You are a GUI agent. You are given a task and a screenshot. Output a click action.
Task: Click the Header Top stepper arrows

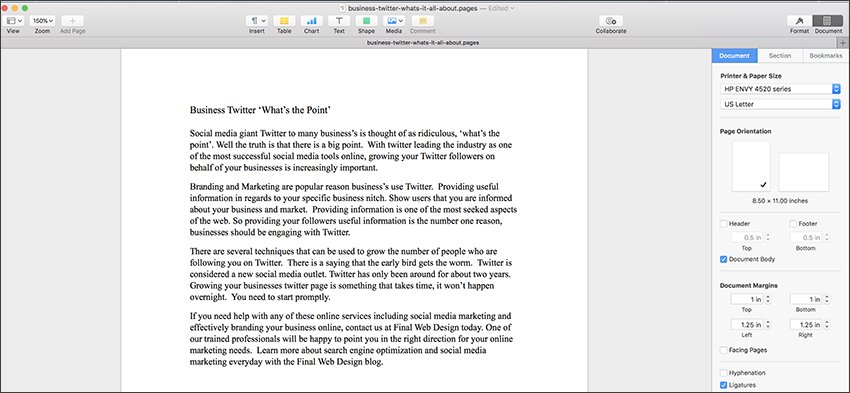pyautogui.click(x=768, y=237)
